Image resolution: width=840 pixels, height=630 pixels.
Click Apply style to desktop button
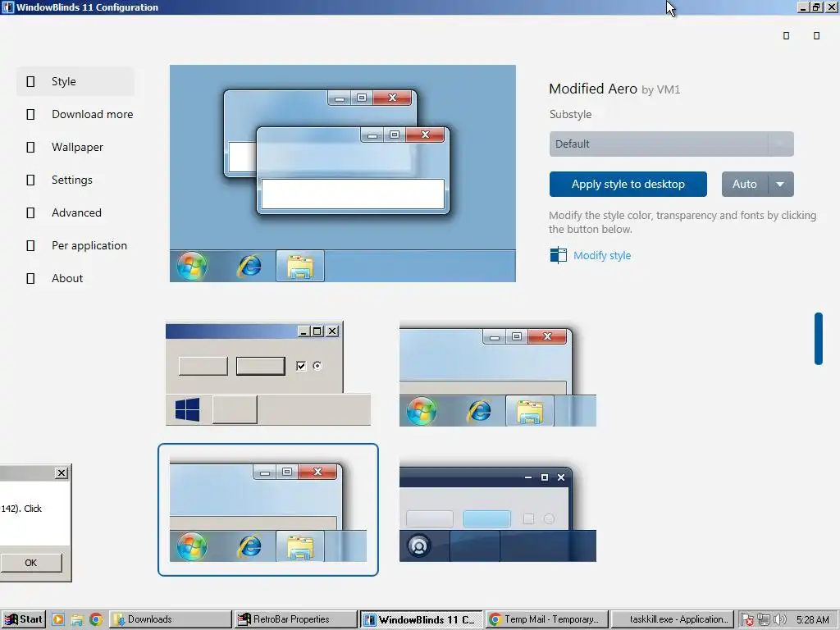[x=628, y=185]
